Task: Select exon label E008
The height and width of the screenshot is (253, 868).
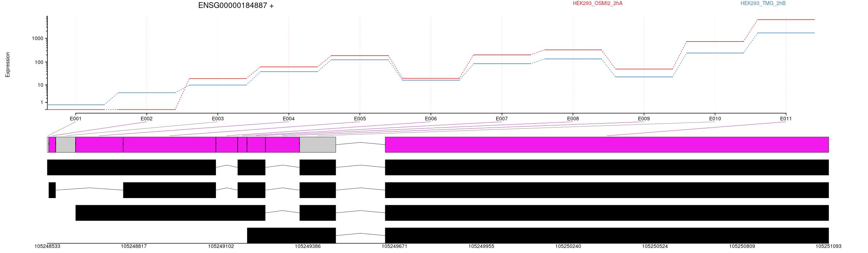Action: coord(573,119)
